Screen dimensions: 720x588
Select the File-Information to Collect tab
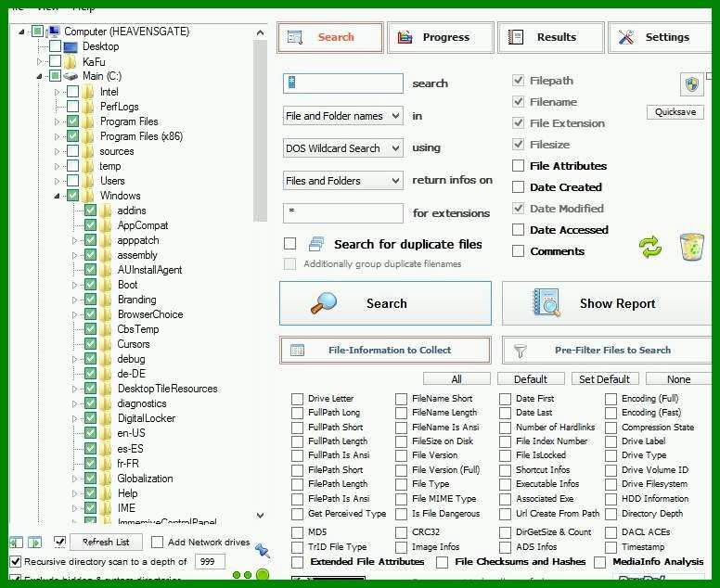(385, 351)
